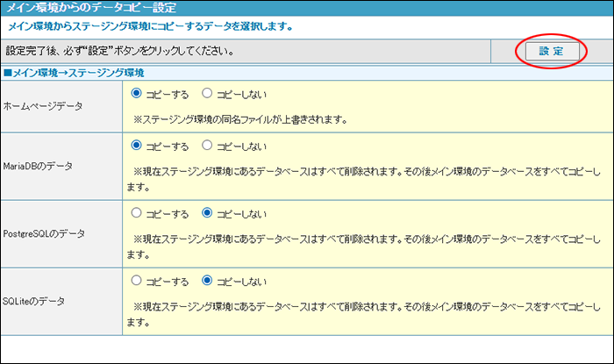Select コピーしない radio for ホームページデータ

tap(207, 93)
